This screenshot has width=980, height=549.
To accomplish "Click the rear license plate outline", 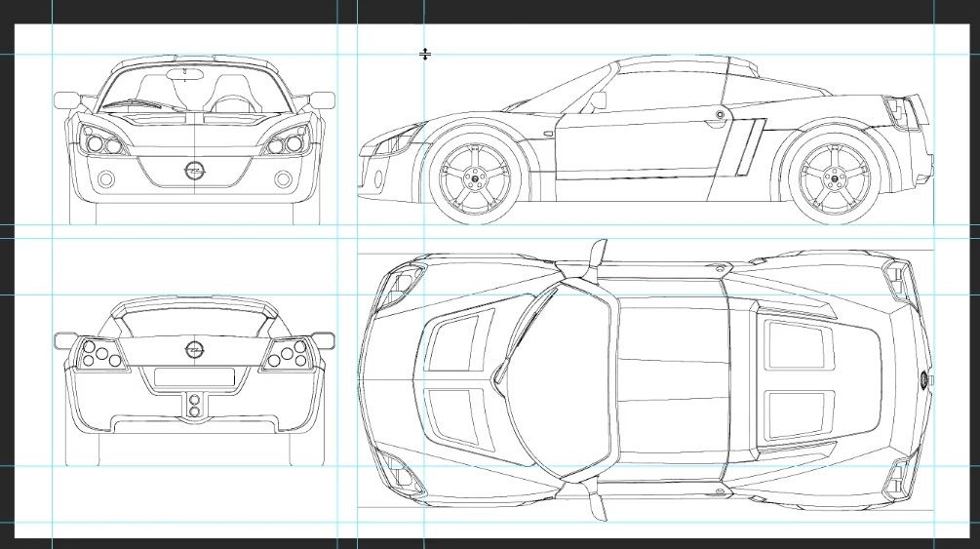I will point(194,376).
